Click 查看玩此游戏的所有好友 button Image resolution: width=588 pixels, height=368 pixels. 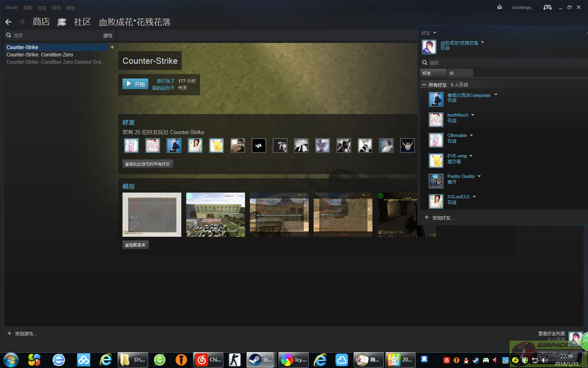[147, 164]
